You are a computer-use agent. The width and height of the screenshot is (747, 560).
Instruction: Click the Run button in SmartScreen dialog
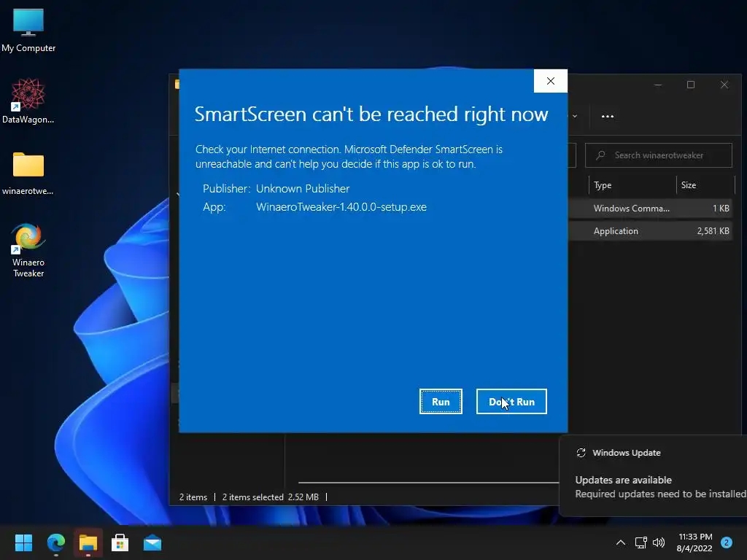441,402
